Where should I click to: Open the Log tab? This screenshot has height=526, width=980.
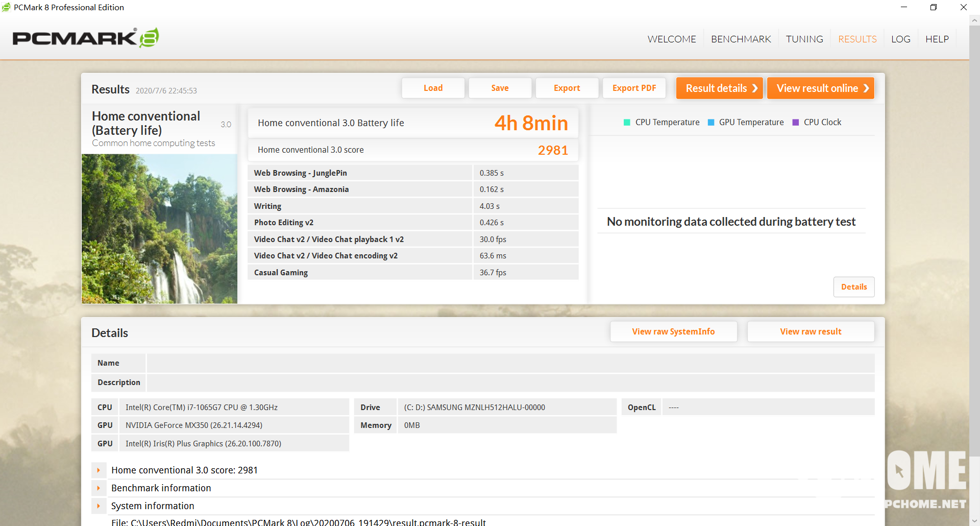click(900, 39)
